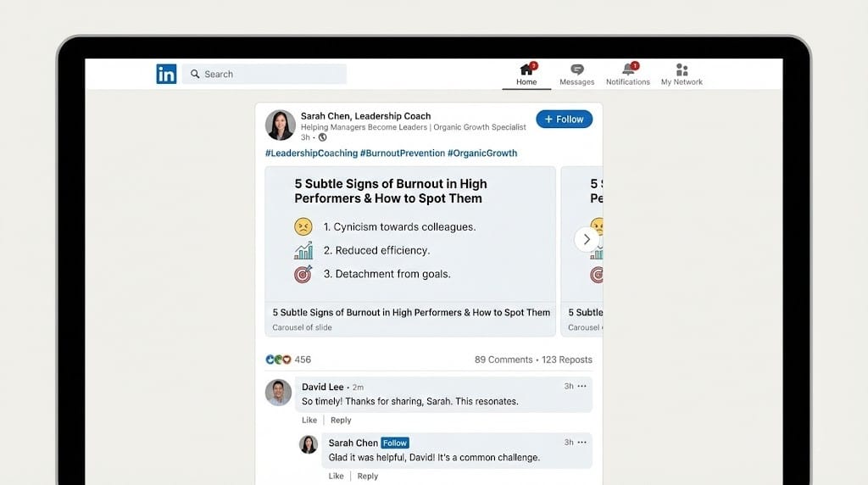Open the #BurnoutPrevention hashtag

(403, 153)
